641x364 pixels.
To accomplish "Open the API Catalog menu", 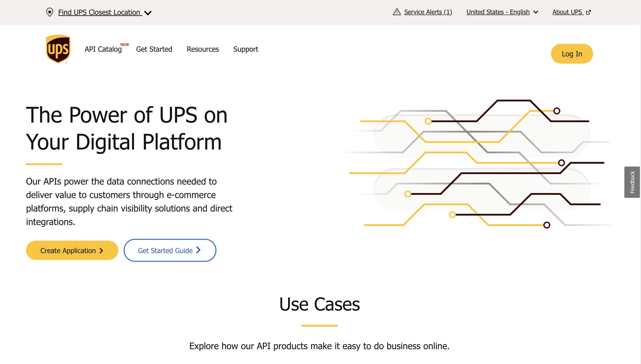I will [x=103, y=49].
